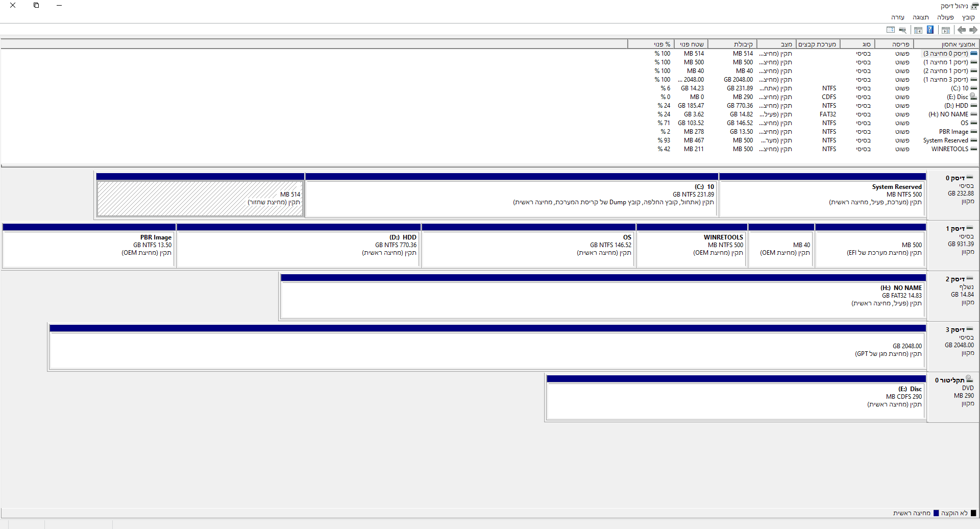Click the black לא הוקצה legend swatch

pos(973,513)
